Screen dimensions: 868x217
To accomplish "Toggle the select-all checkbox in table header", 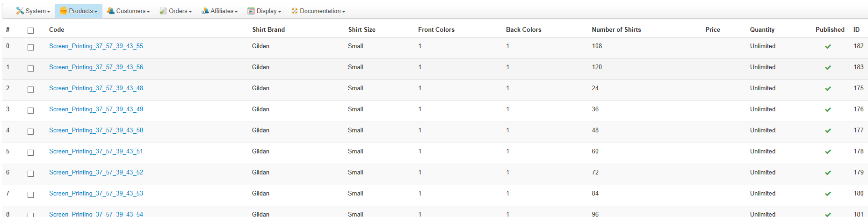I will pyautogui.click(x=31, y=30).
